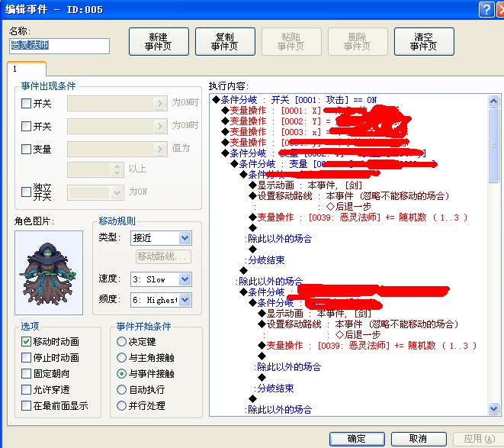Image resolution: width=504 pixels, height=448 pixels.
Task: Select the 并行处理 trigger radio button
Action: coord(121,405)
